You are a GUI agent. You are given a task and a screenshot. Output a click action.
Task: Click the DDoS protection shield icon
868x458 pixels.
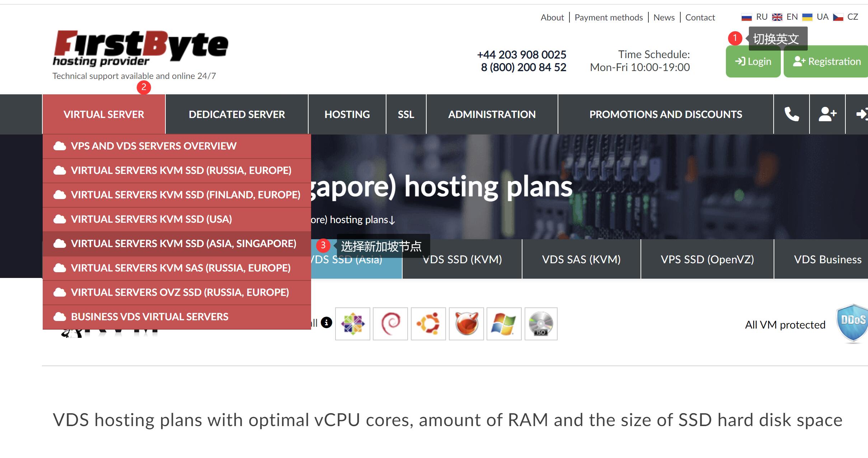click(x=853, y=324)
